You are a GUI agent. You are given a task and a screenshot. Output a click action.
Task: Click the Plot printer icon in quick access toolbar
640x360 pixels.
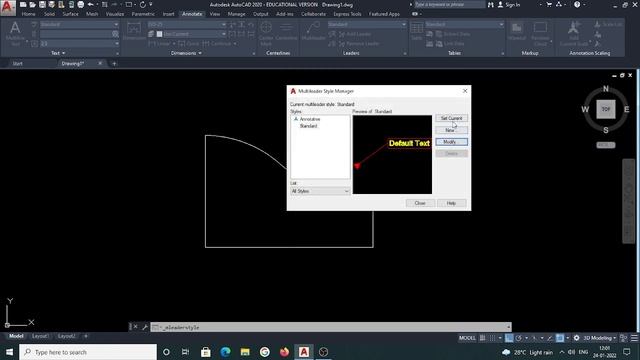[81, 4]
